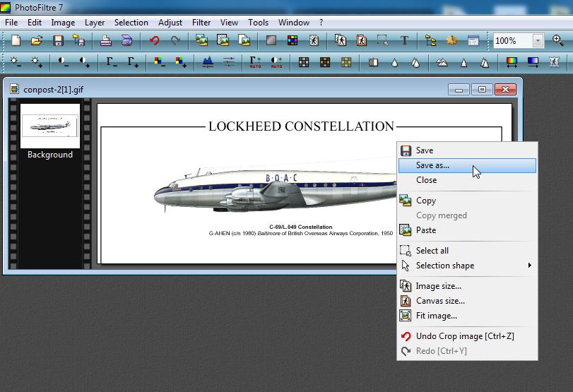Open the zoom percentage dropdown arrow
This screenshot has height=392, width=573.
click(537, 40)
